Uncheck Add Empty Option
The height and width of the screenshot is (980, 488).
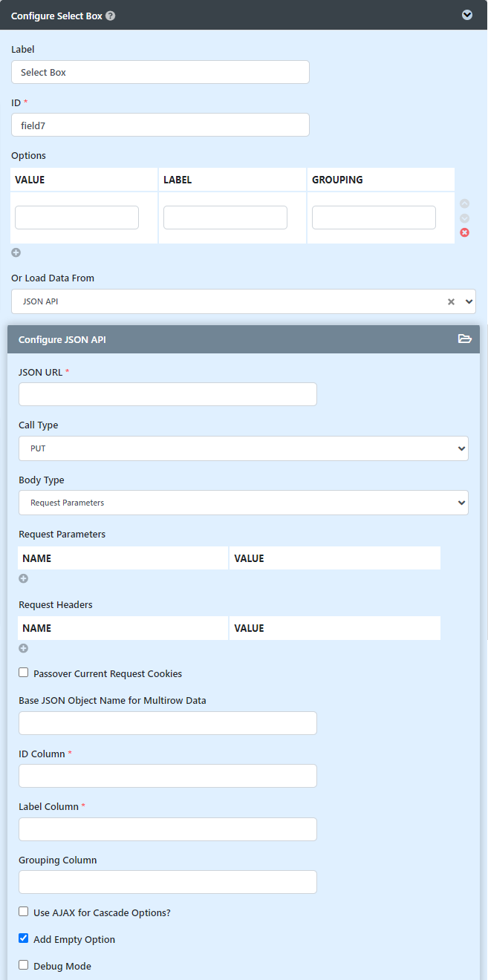coord(24,938)
